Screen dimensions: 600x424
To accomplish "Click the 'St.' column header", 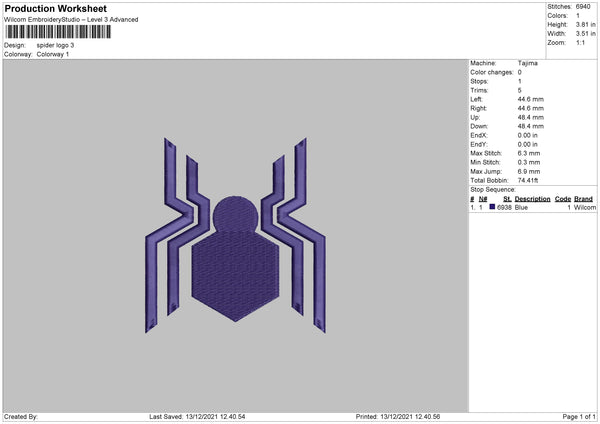I will 507,199.
